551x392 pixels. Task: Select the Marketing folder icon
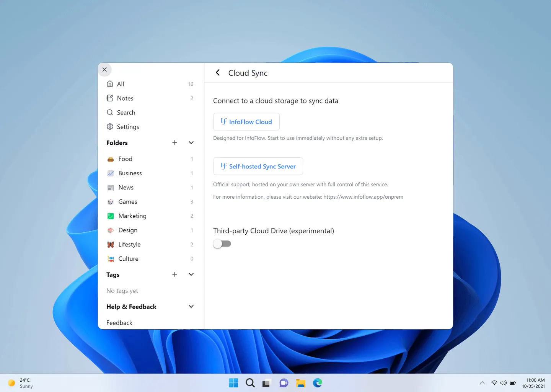(111, 216)
